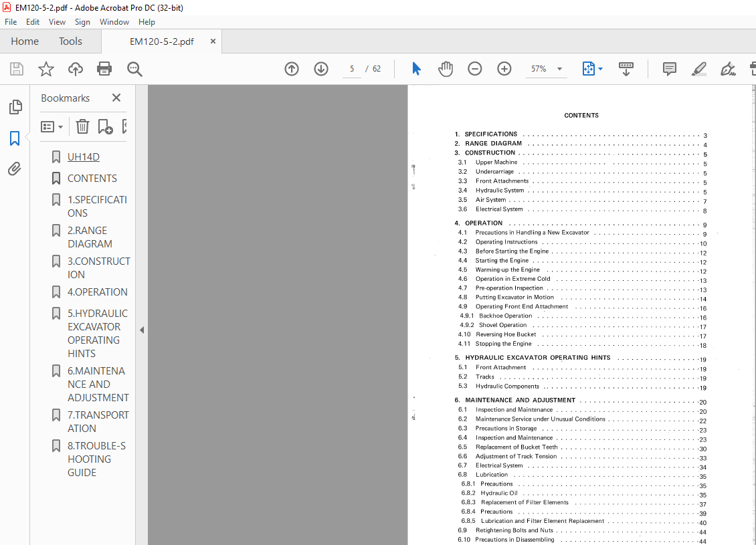Viewport: 756px width, 545px height.
Task: Jump to 6.MAINTENANCE AND ADJUSTMENT bookmark
Action: coord(98,384)
